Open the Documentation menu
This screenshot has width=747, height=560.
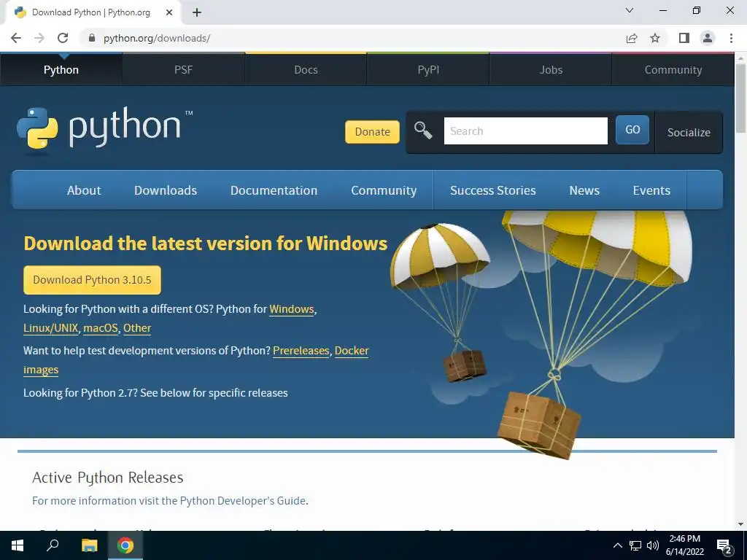[x=274, y=190]
